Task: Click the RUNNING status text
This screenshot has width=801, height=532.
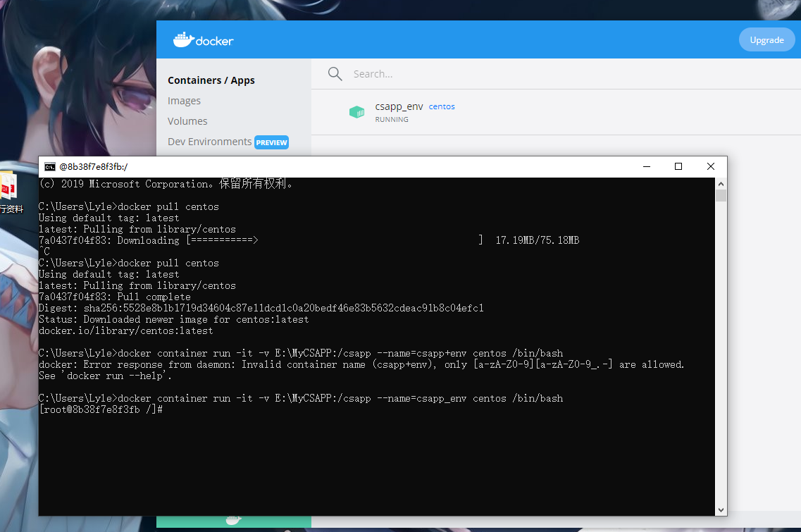Action: click(x=392, y=119)
